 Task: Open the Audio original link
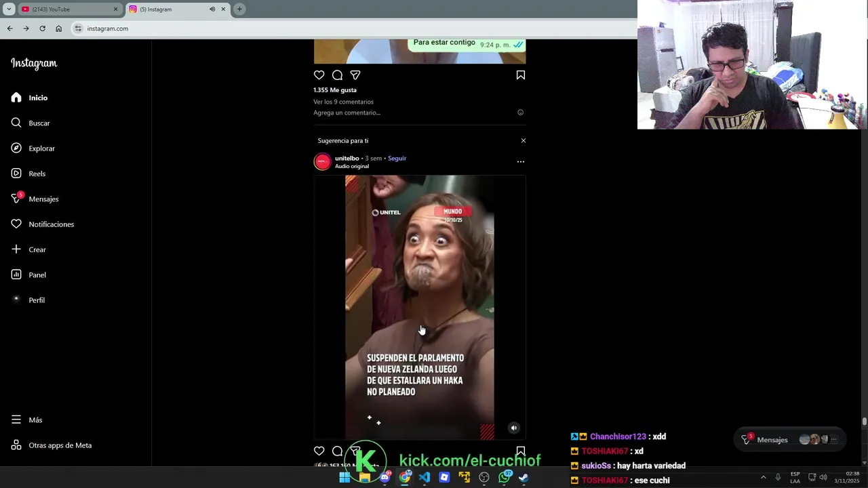point(351,167)
